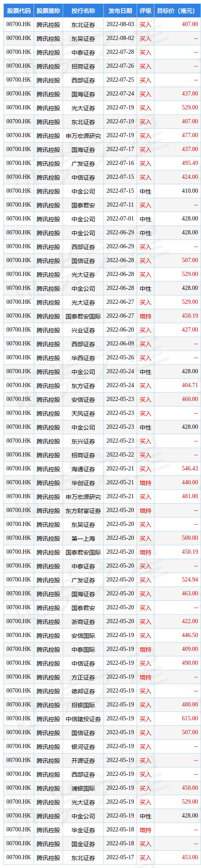Select the 华创证券 broker name
Screen dimensions: 201x868
tap(83, 483)
